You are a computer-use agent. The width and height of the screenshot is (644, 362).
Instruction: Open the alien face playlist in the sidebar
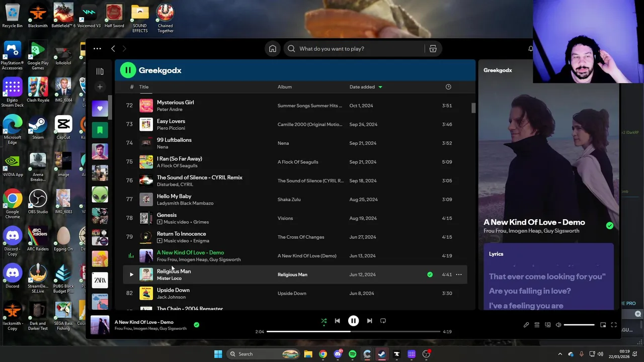(x=100, y=195)
